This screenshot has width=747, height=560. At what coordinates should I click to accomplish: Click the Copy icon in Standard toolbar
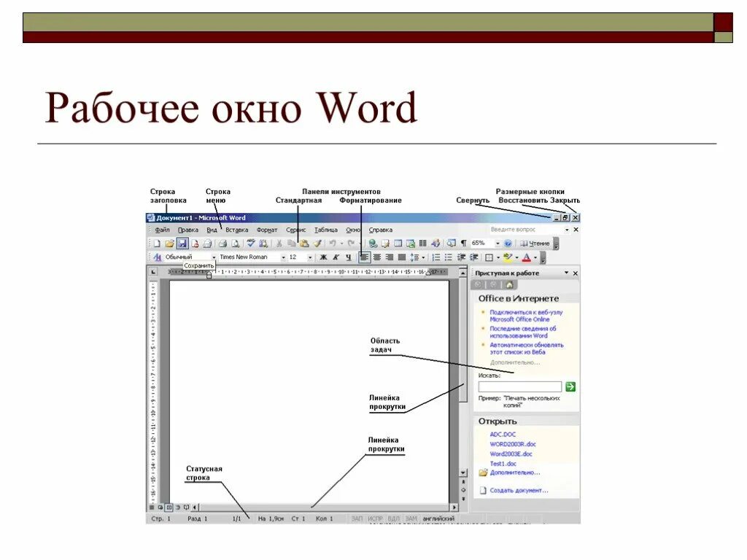[x=292, y=244]
